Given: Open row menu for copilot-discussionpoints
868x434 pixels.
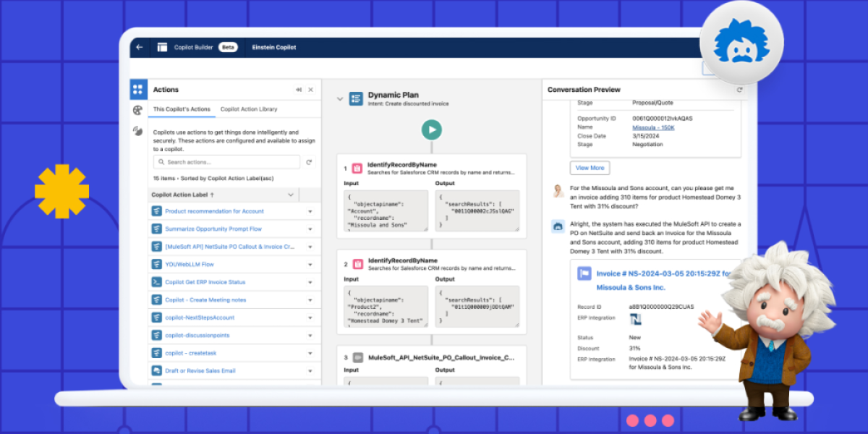Looking at the screenshot, I should point(310,336).
